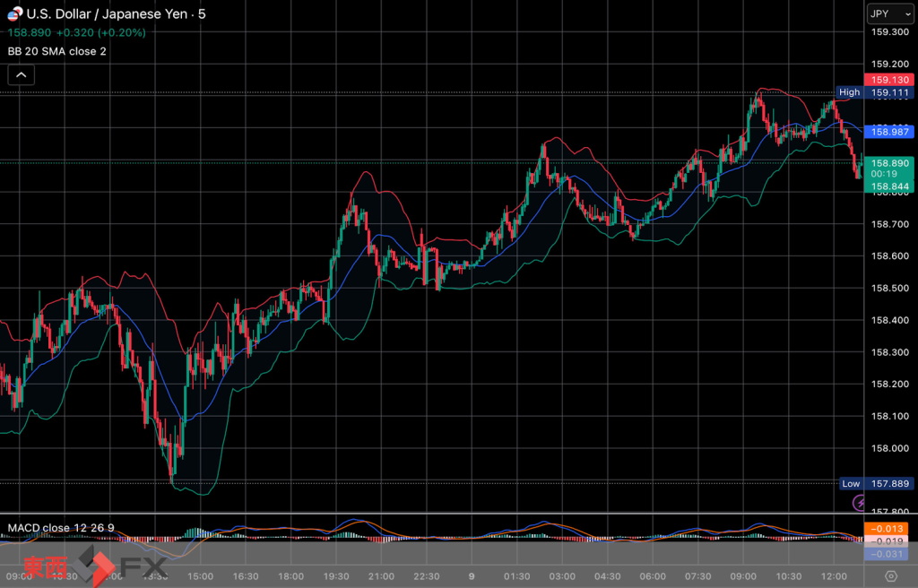The image size is (918, 588).
Task: Select the MACD close 12 26 9 label
Action: [61, 527]
